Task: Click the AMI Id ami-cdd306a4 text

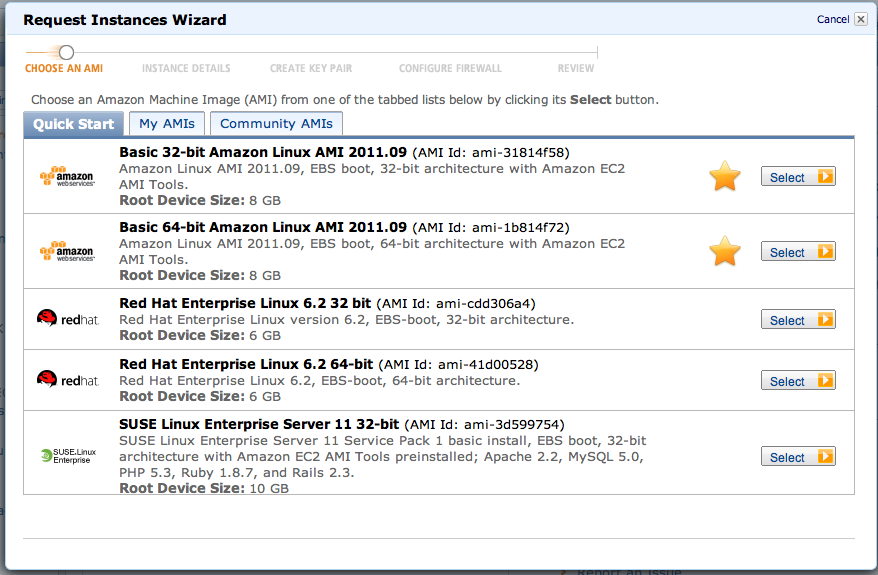Action: (x=456, y=304)
